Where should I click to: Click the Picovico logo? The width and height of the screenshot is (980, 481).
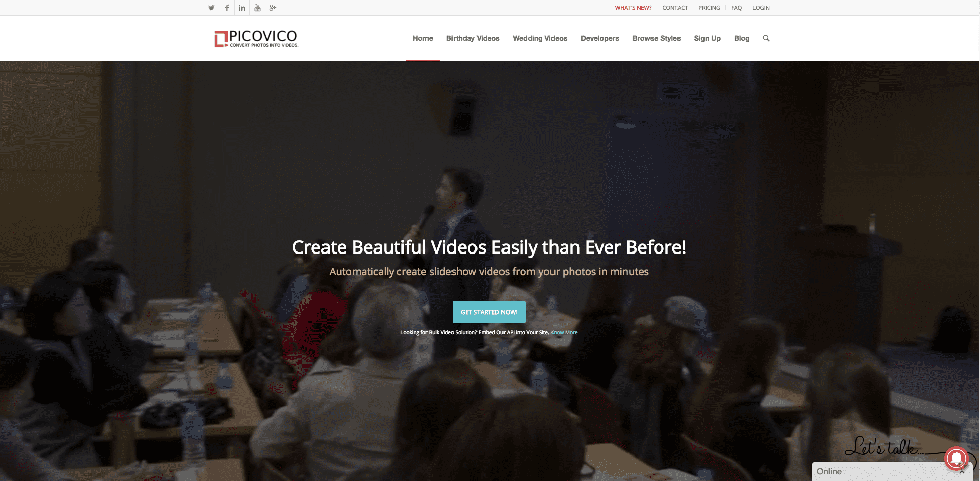click(x=257, y=38)
